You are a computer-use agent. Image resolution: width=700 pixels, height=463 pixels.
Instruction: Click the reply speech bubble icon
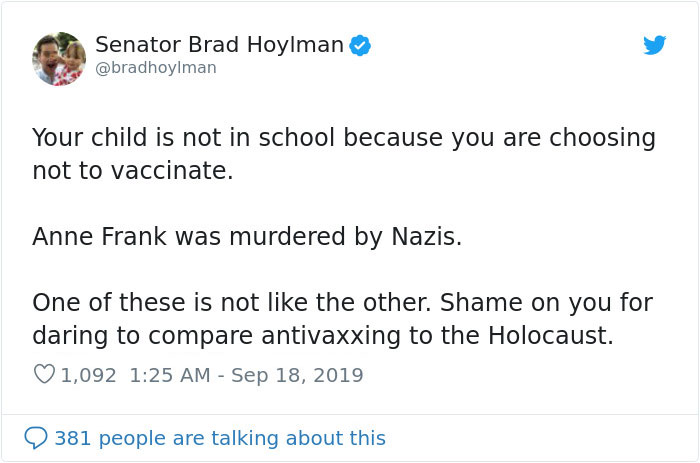click(36, 438)
